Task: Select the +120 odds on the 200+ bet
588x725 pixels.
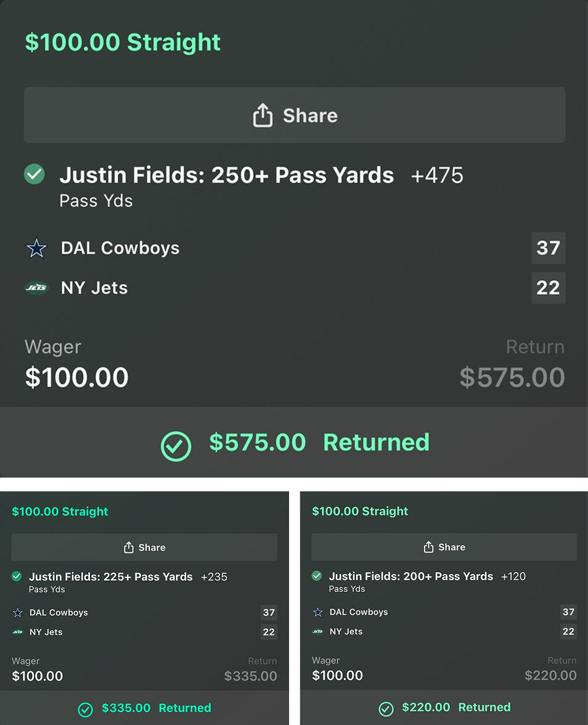Action: click(513, 576)
